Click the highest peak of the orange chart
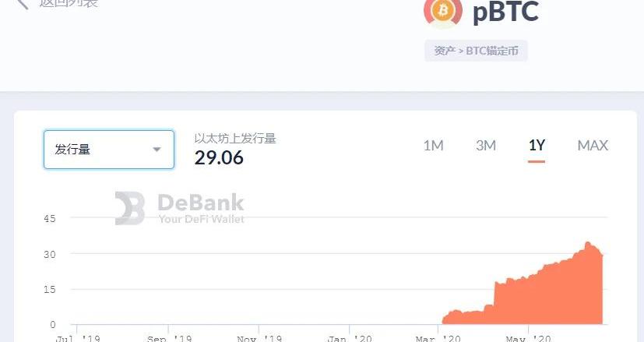This screenshot has height=342, width=644. click(588, 244)
